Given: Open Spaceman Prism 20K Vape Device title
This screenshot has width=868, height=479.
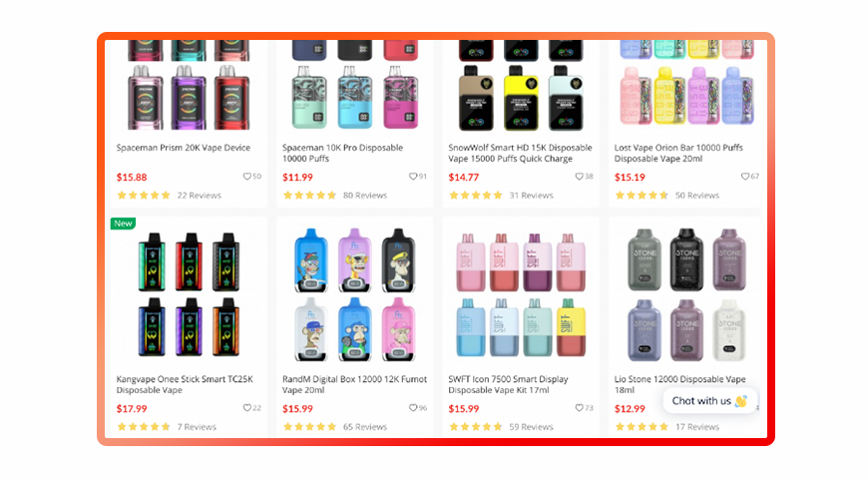Looking at the screenshot, I should (x=184, y=148).
